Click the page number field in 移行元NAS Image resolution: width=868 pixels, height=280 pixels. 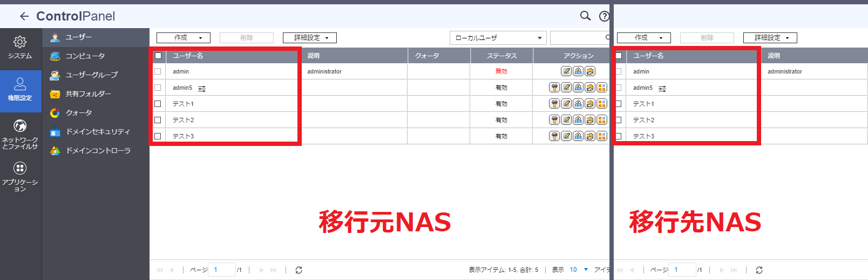pyautogui.click(x=221, y=270)
